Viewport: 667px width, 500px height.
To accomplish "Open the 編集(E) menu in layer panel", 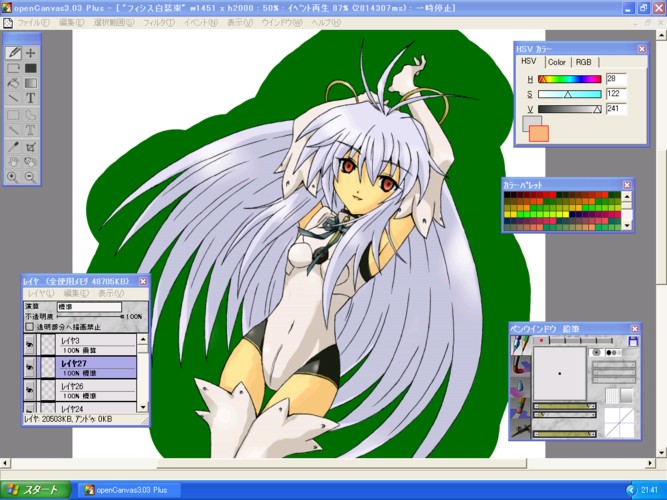I will point(76,293).
